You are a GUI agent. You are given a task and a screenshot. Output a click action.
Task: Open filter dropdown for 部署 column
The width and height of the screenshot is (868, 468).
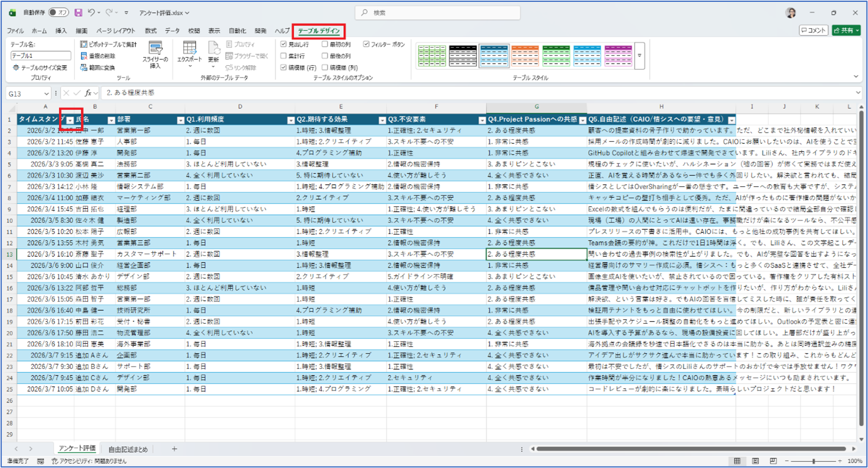click(x=180, y=119)
